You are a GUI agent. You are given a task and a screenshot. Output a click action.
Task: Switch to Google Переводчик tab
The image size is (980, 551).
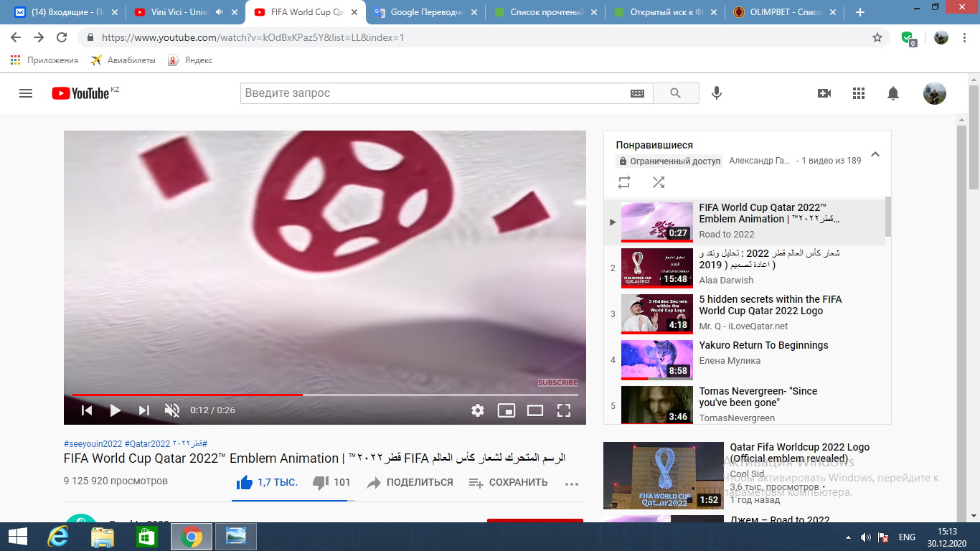(x=423, y=12)
